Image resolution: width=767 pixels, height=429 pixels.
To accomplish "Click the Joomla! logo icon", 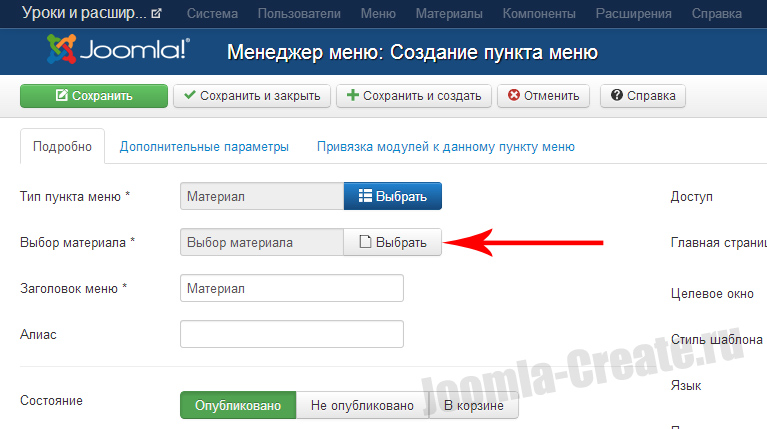I will pyautogui.click(x=63, y=51).
